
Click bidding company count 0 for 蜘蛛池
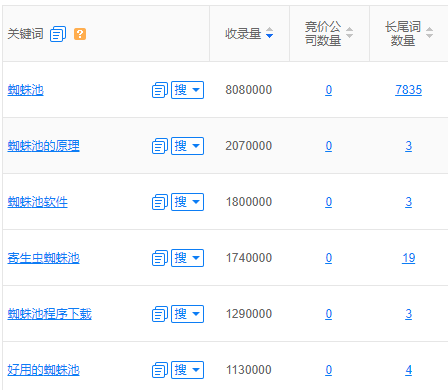329,90
